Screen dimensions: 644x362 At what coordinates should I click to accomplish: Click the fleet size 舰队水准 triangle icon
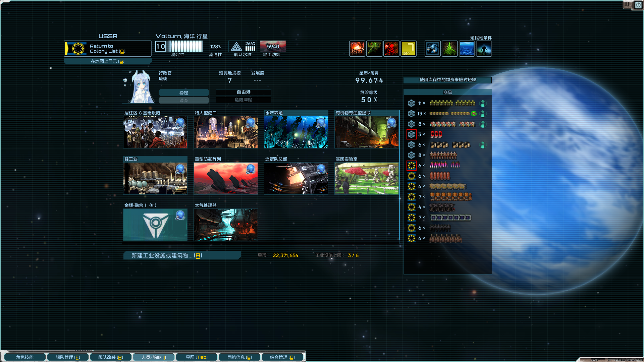(236, 47)
